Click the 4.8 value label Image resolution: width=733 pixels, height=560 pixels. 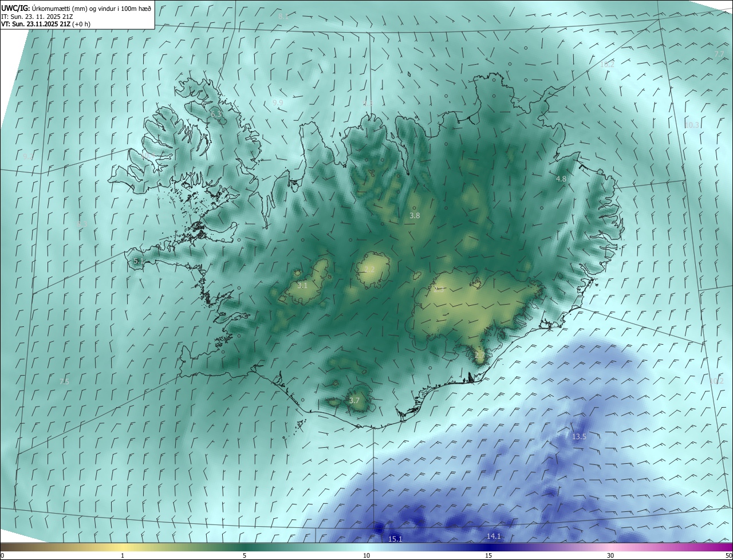(561, 179)
